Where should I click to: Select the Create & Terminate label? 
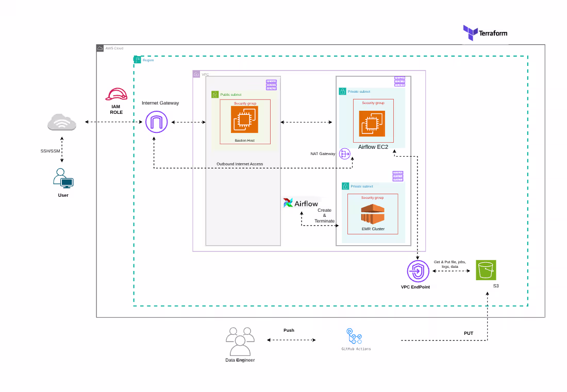coord(324,215)
